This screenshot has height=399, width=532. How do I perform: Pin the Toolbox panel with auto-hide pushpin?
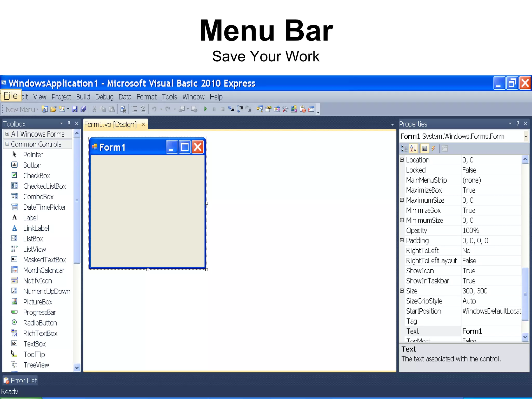[x=69, y=124]
